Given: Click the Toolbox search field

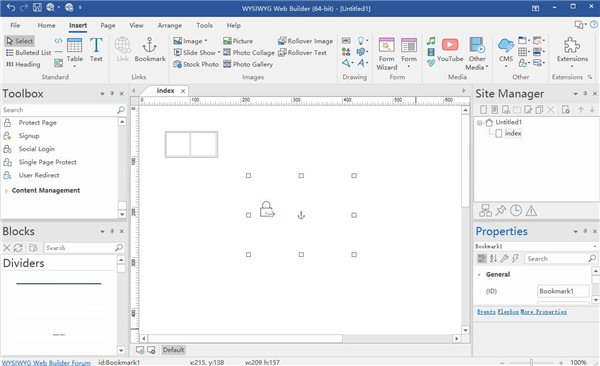Looking at the screenshot, I should click(59, 110).
